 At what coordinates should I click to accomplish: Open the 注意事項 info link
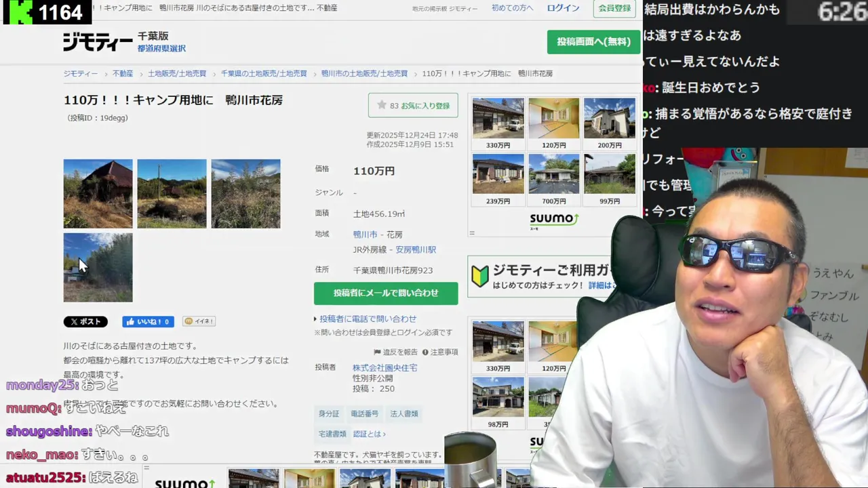440,352
